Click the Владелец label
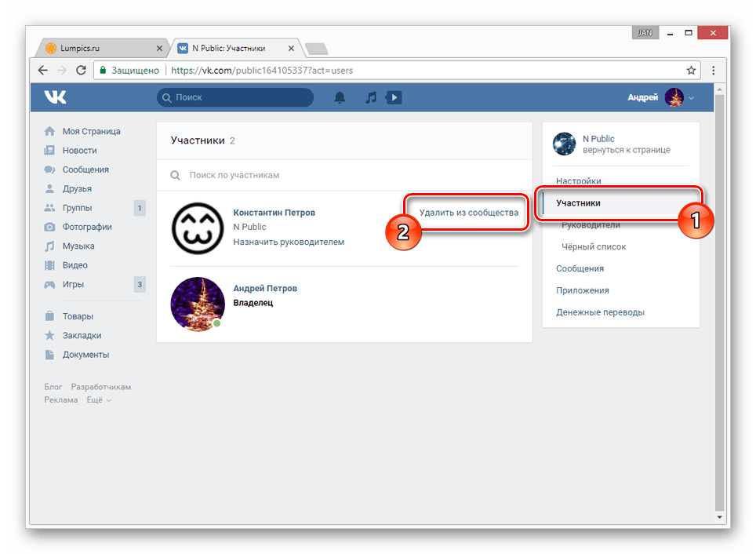Screen dimensions: 756x554 (x=253, y=303)
